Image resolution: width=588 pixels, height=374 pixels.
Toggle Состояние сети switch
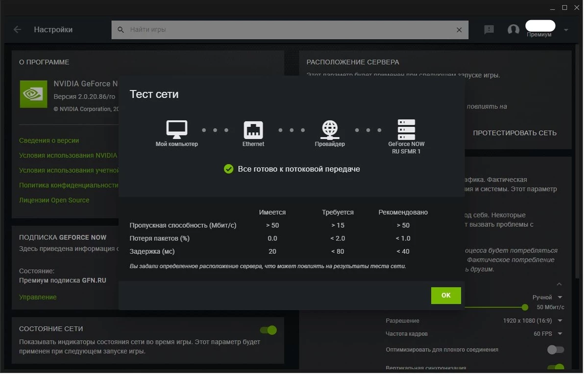click(269, 330)
